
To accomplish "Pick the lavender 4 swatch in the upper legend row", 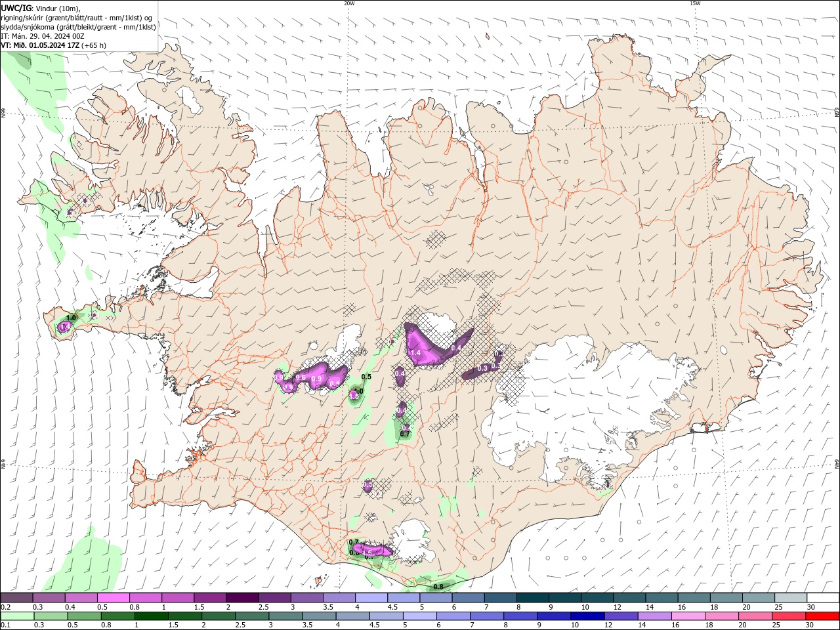I will click(371, 598).
